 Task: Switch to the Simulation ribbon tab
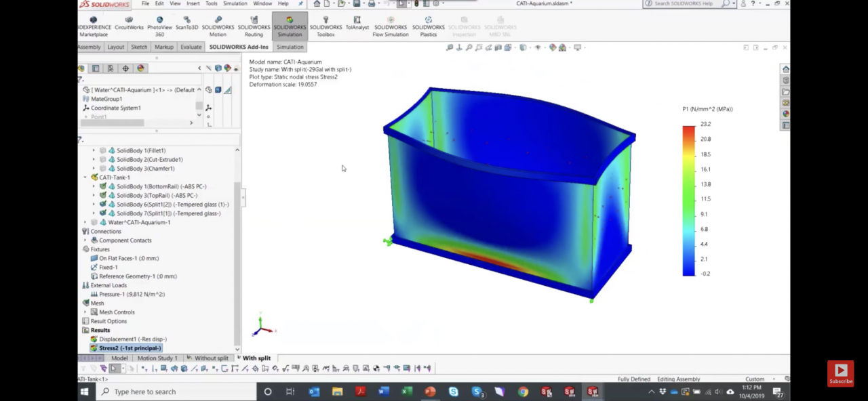click(290, 47)
